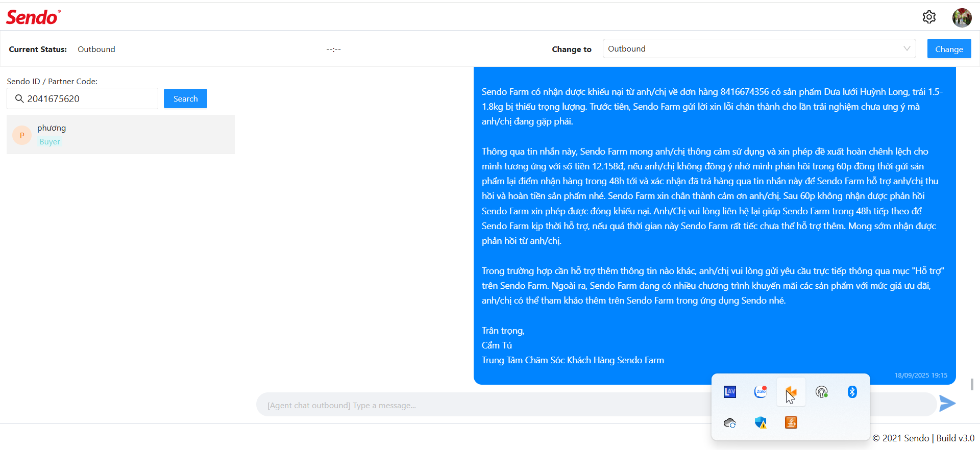Open Zalo from system tray
The width and height of the screenshot is (980, 450).
pyautogui.click(x=761, y=392)
